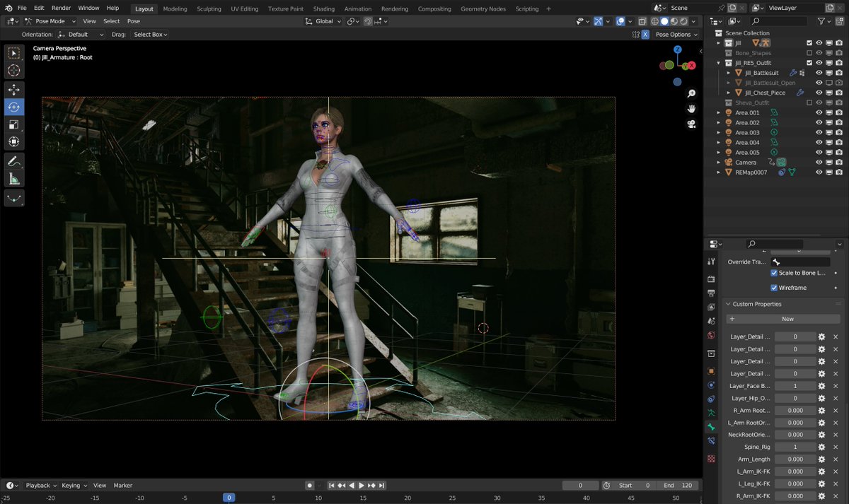Screen dimensions: 849x504
Task: Select the Select Box tool in toolbar
Action: 13,53
